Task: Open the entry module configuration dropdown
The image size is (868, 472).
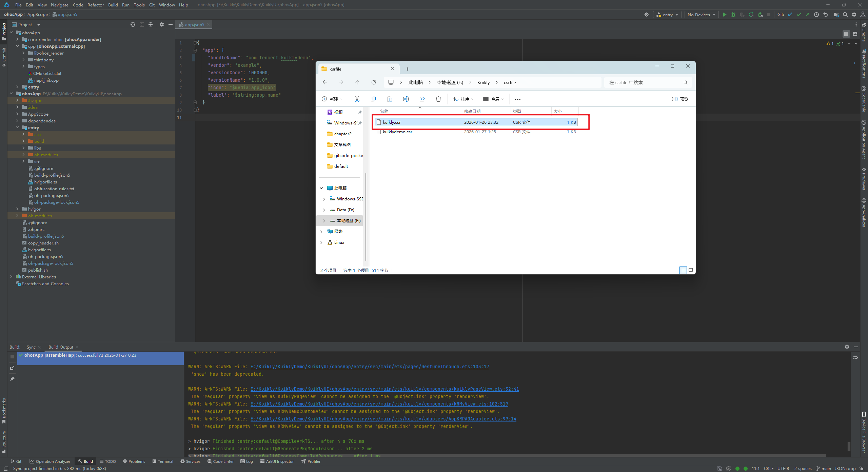Action: (x=667, y=15)
